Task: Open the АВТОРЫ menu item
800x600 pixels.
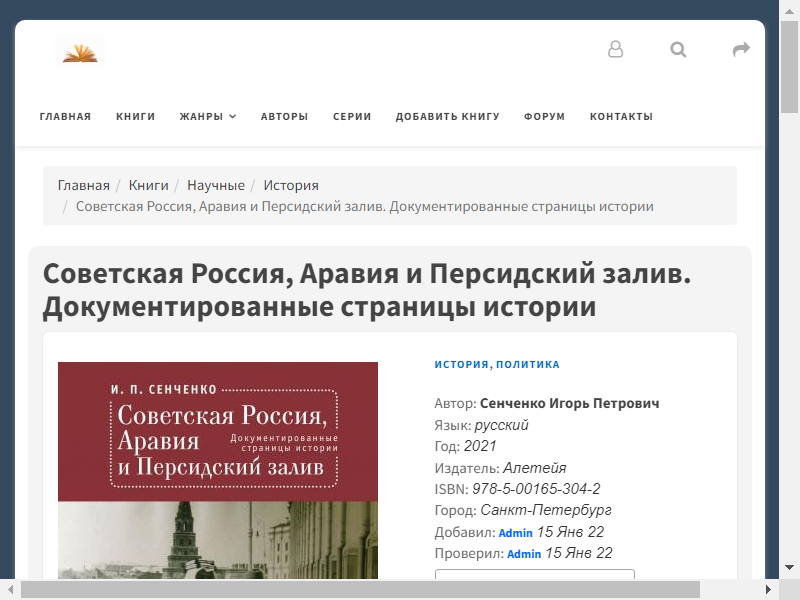Action: [x=284, y=116]
